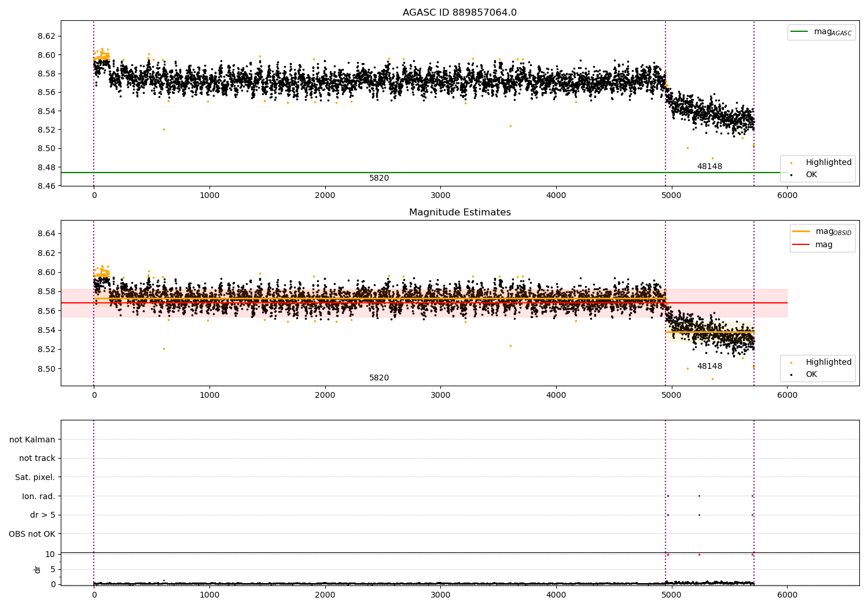Click the green mag AGASC legend line

pyautogui.click(x=800, y=32)
